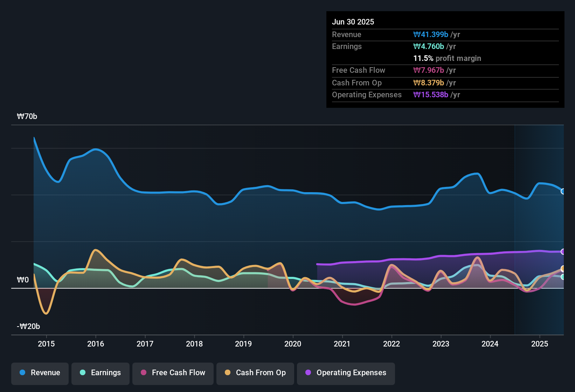This screenshot has height=392, width=575.
Task: Click the ₩15.538b operating expenses value
Action: pos(431,95)
